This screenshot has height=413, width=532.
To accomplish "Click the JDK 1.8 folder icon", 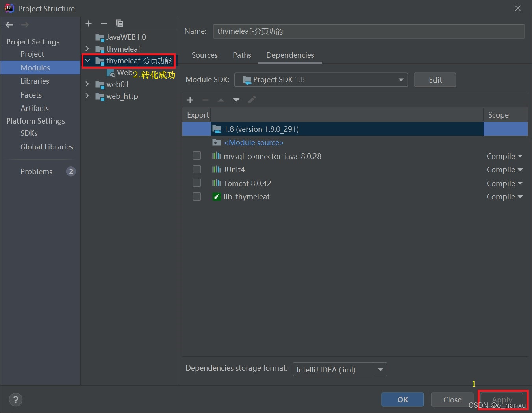I will (216, 129).
